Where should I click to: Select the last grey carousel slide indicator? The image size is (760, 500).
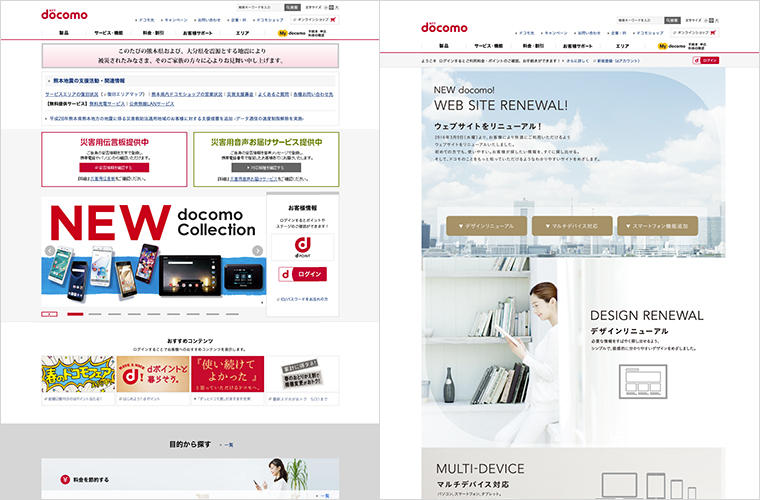pyautogui.click(x=232, y=314)
